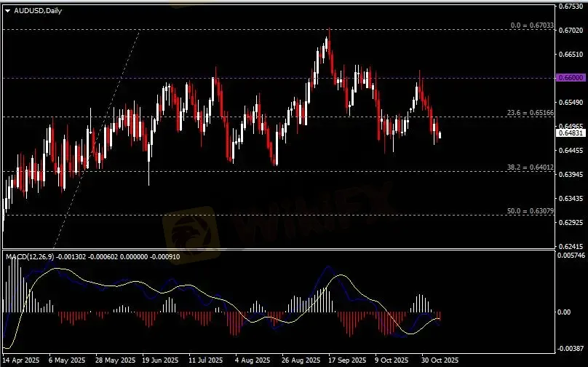Click the 0.67530 value on price axis
This screenshot has width=588, height=367.
pyautogui.click(x=569, y=7)
